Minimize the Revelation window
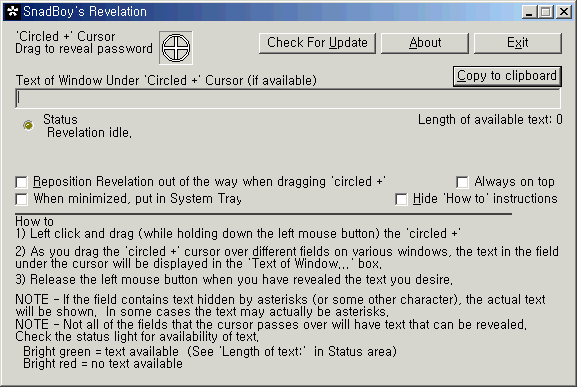577x387 pixels. pos(529,12)
